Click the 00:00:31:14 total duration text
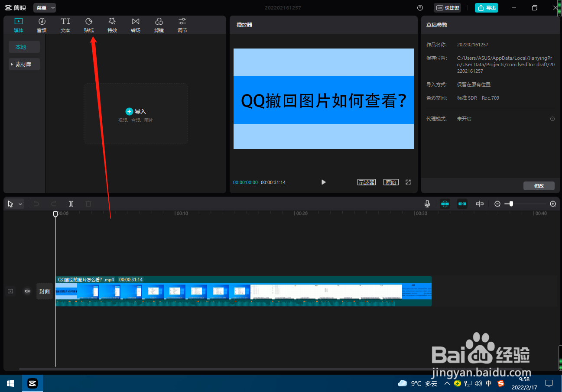562x392 pixels. tap(273, 182)
